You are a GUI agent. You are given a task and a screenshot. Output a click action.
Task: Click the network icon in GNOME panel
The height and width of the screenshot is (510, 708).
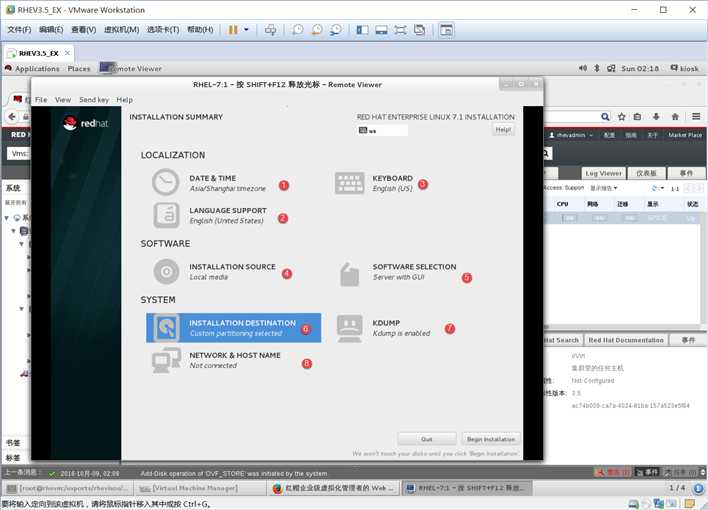(611, 68)
